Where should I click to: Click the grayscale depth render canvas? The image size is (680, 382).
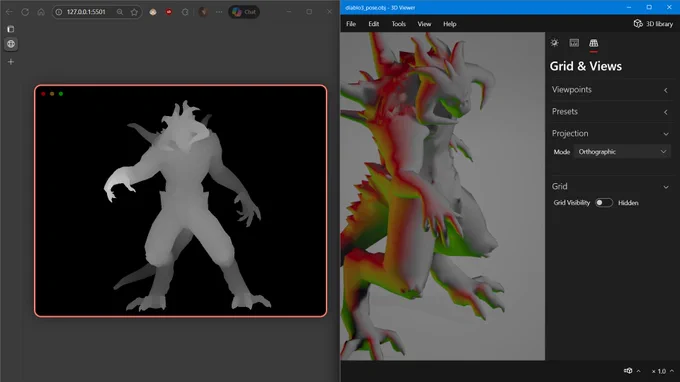(x=180, y=201)
